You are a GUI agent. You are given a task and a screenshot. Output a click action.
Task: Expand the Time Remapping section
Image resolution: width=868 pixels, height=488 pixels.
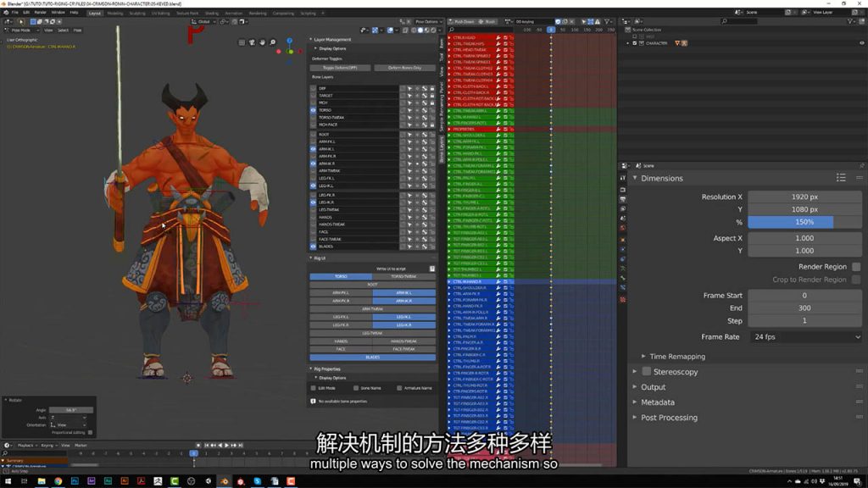[x=643, y=357]
